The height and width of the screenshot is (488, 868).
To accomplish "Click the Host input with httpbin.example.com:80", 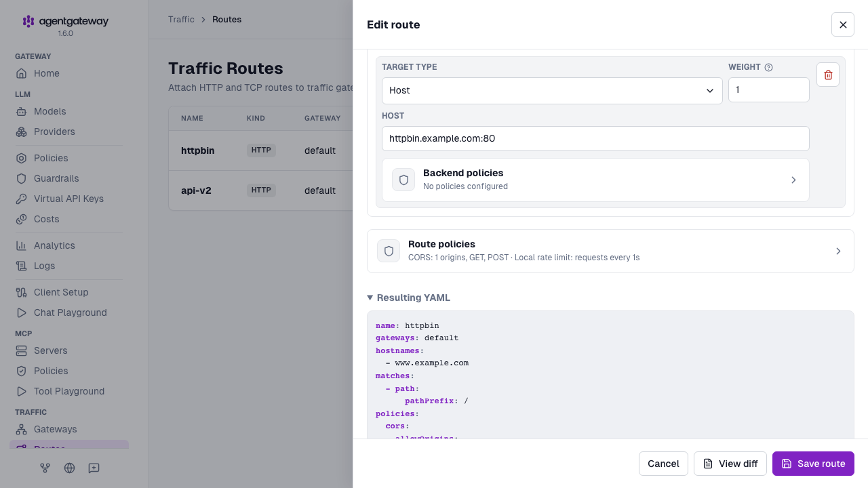I will pos(595,138).
